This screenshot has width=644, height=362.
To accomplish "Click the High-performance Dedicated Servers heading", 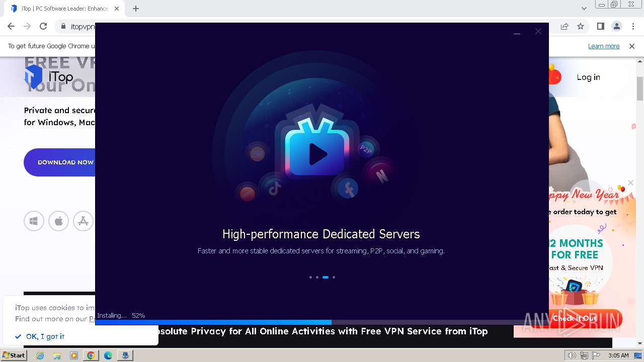I will pyautogui.click(x=321, y=234).
